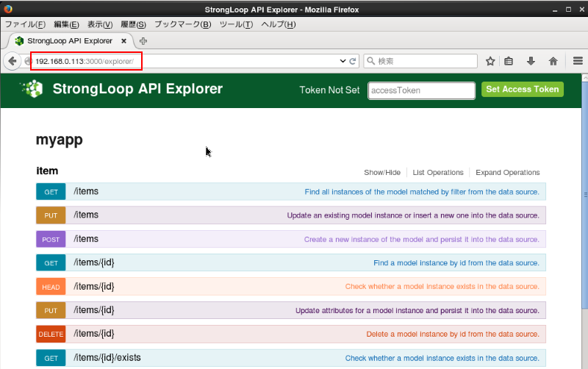Click the Show/Hide link for item
Image resolution: width=588 pixels, height=369 pixels.
click(382, 173)
